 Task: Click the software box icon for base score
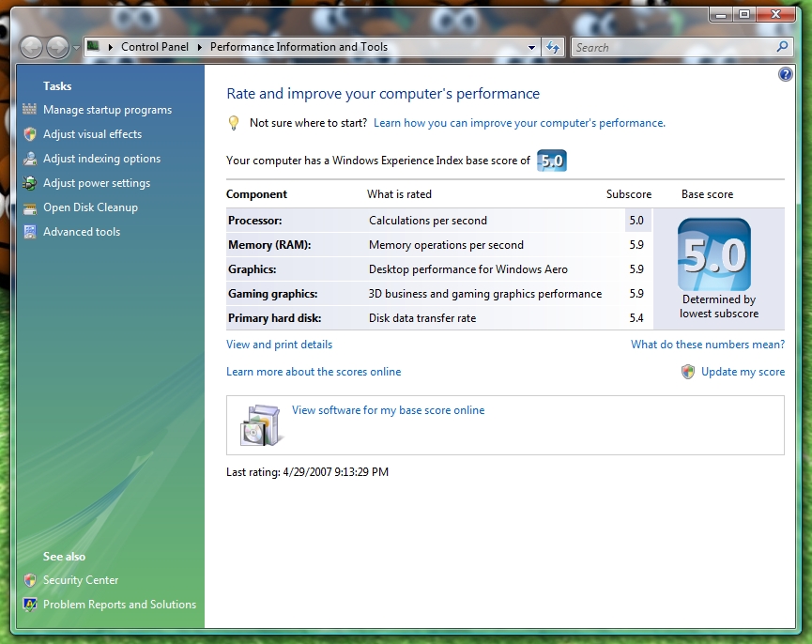262,425
